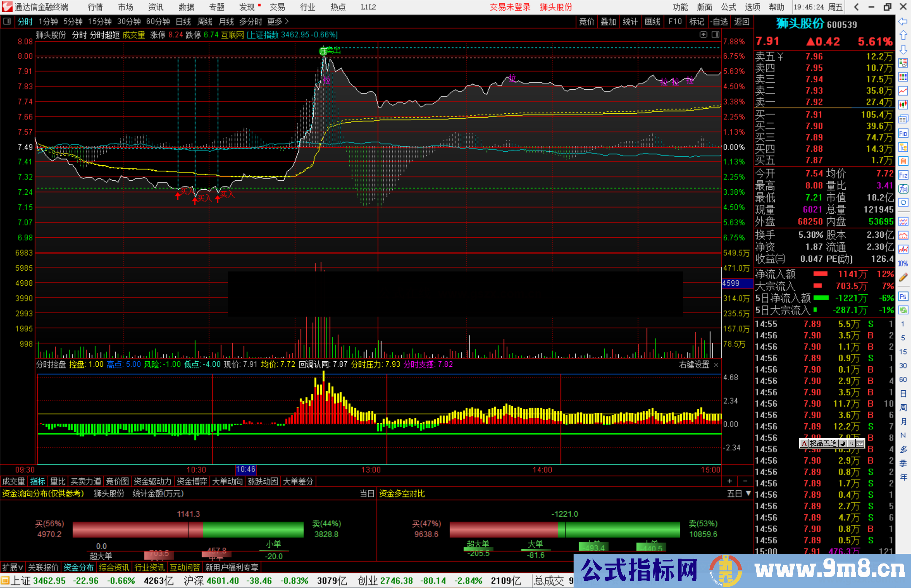Click the F10 info icon in right sidebar
The image size is (911, 588).
click(903, 133)
